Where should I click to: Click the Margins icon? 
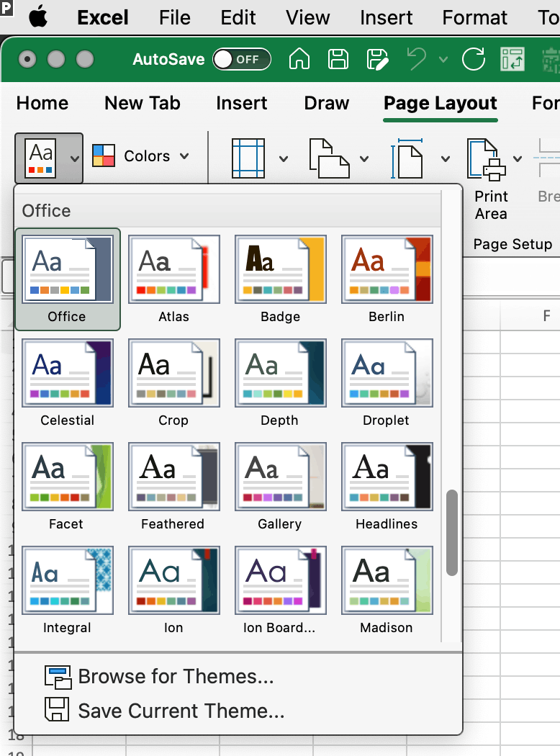248,158
